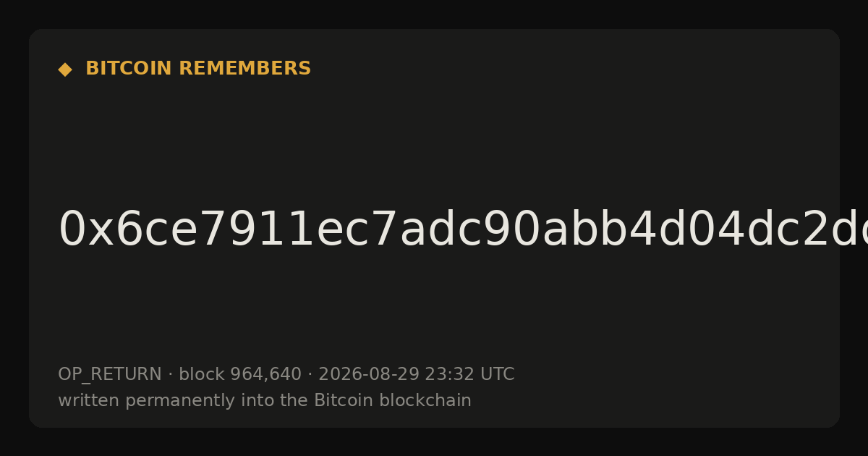Click the number 964,640
The image size is (868, 456).
[265, 375]
